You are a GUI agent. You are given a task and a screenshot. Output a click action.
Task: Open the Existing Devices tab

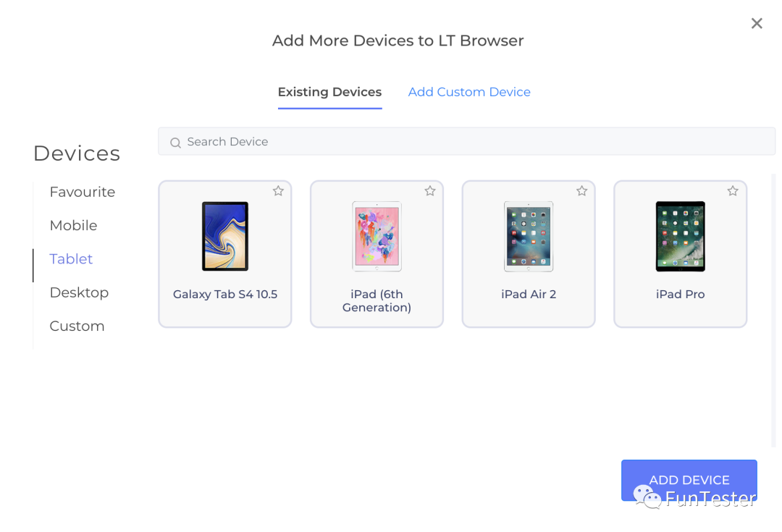(x=329, y=92)
